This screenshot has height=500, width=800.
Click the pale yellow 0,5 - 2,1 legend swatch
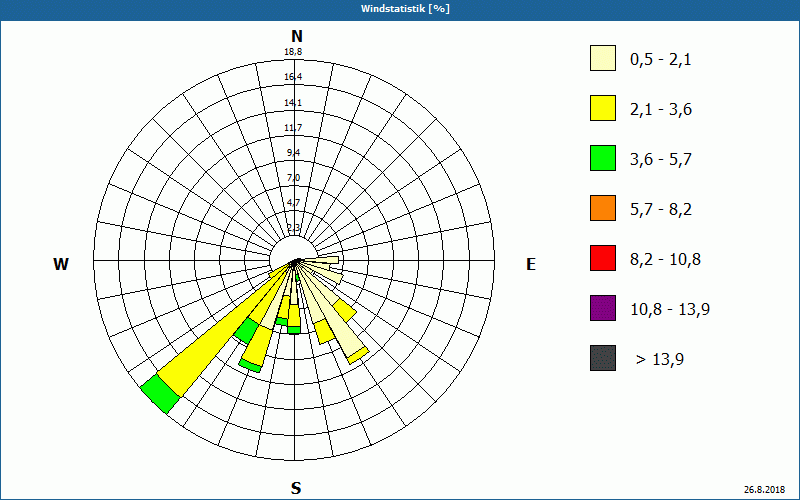pyautogui.click(x=603, y=58)
